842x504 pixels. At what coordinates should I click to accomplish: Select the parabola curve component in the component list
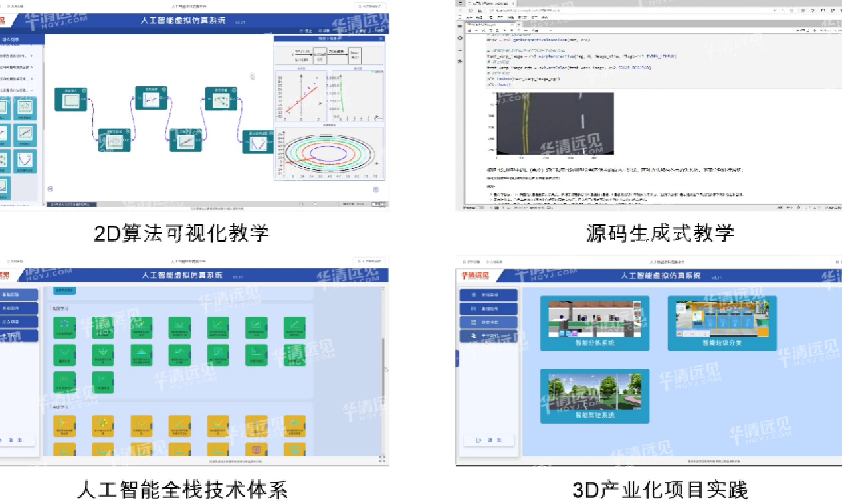[x=25, y=161]
